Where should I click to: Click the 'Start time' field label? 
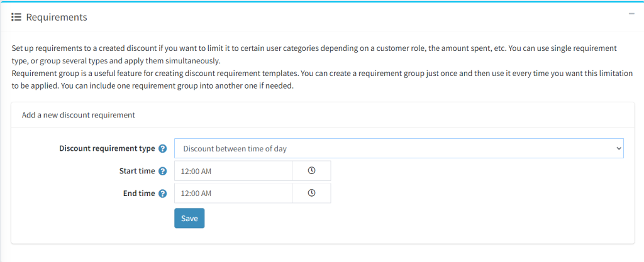click(136, 171)
